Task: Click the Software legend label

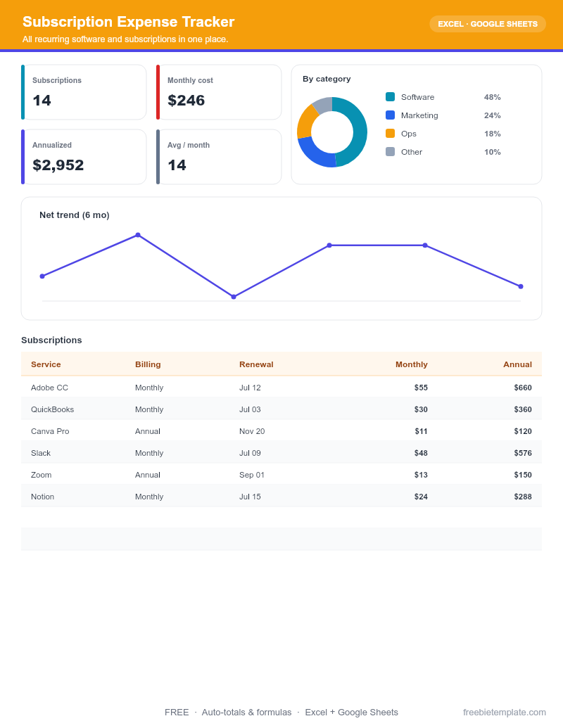Action: point(417,97)
